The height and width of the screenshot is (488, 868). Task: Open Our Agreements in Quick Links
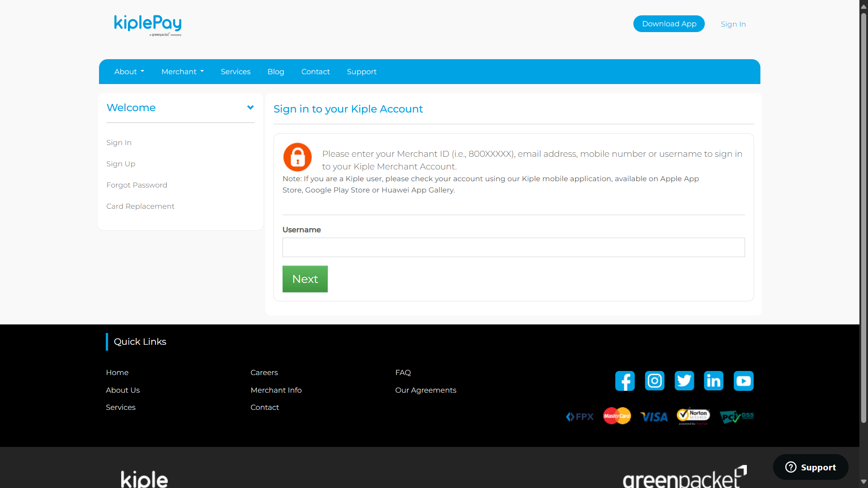click(425, 390)
